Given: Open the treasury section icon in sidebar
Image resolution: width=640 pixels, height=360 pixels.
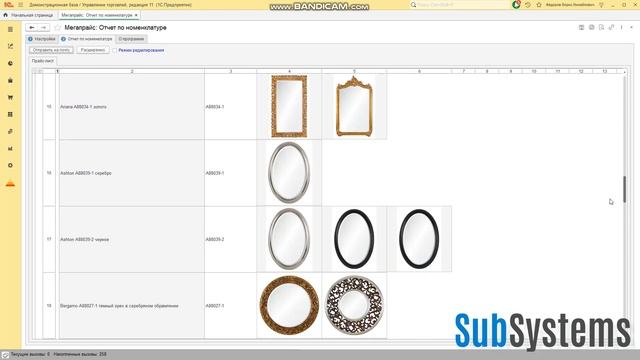Looking at the screenshot, I should [x=11, y=131].
